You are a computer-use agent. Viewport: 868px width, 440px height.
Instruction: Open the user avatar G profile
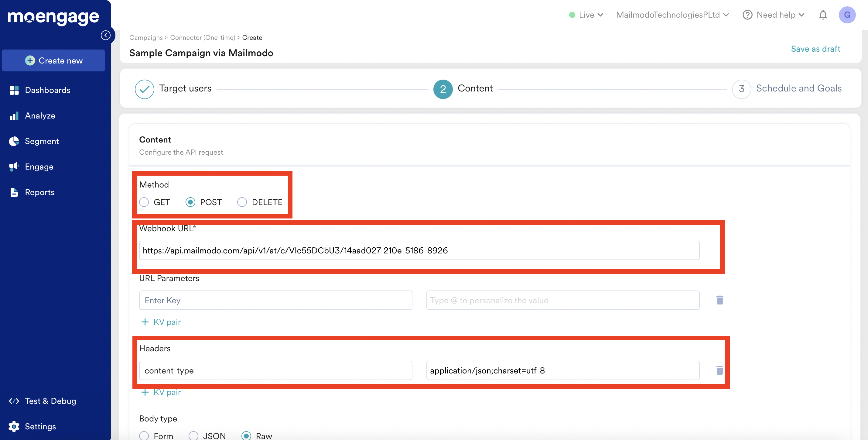847,15
